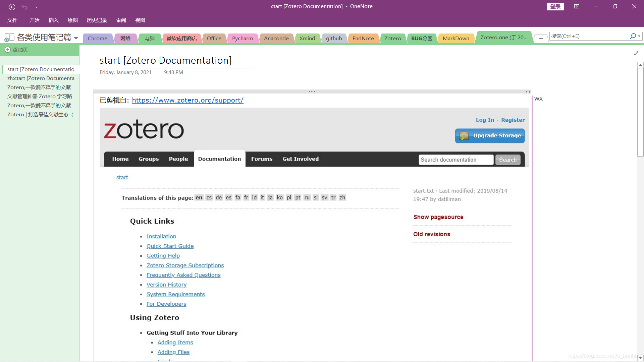Open the 文件 menu

pos(12,20)
